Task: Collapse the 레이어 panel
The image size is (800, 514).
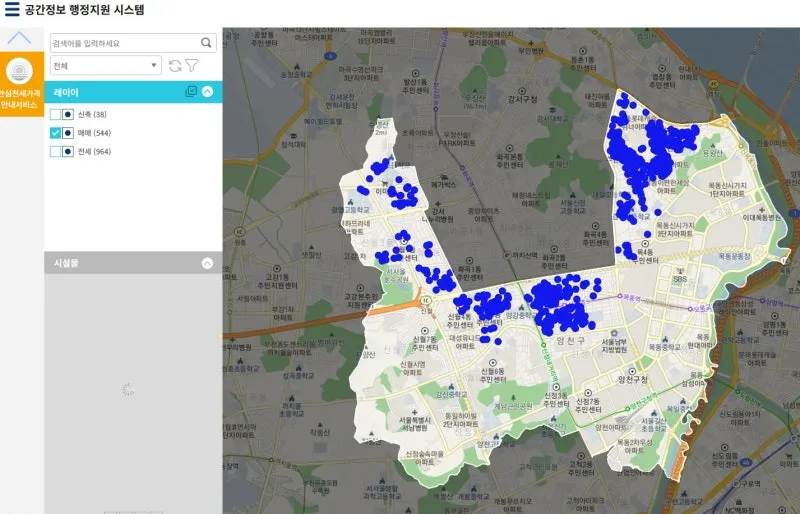Action: (208, 92)
